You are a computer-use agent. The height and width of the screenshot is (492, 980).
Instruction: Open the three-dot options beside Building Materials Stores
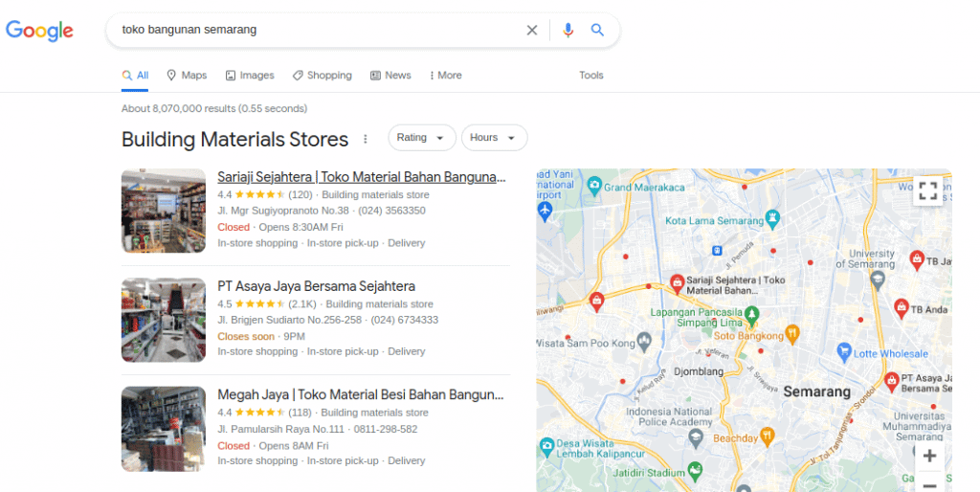point(365,140)
